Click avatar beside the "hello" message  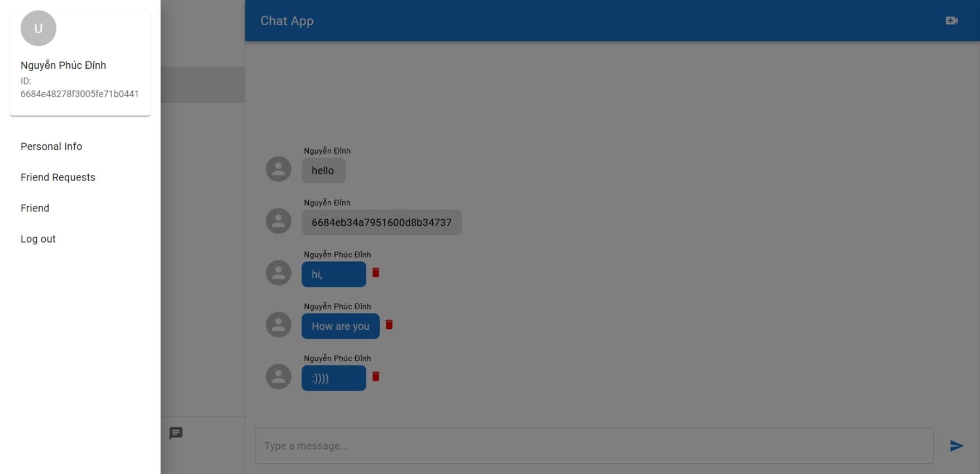pos(279,169)
